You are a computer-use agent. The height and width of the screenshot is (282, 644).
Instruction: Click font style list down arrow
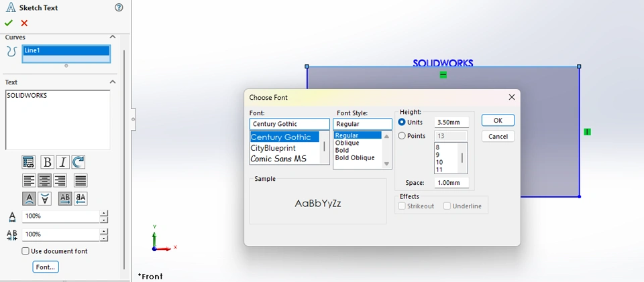coord(386,163)
